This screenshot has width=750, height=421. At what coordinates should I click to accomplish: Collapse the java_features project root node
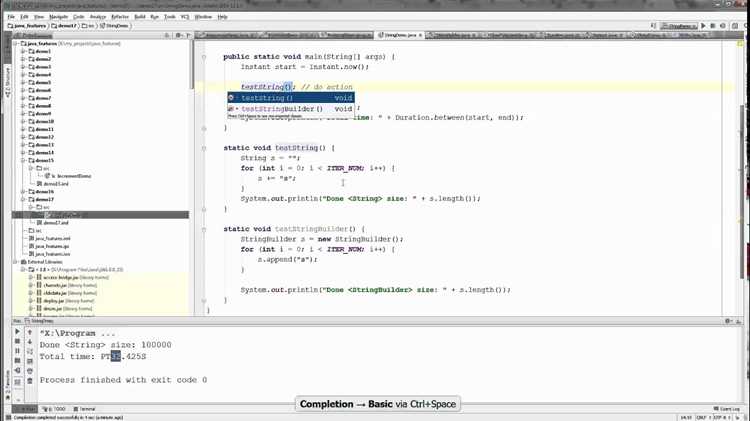point(16,44)
